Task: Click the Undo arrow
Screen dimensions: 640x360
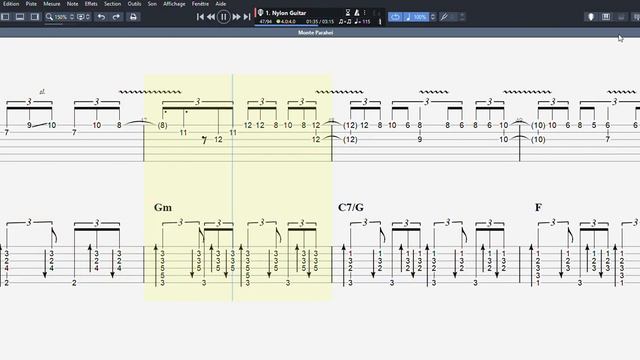Action: (x=101, y=17)
